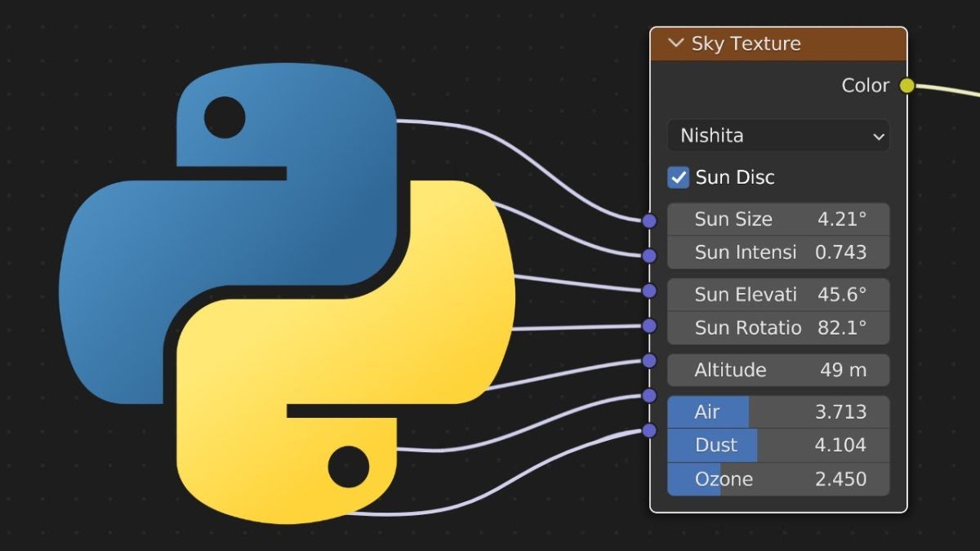Toggle the Sun Disc checkbox
Viewport: 980px width, 551px height.
[x=679, y=177]
